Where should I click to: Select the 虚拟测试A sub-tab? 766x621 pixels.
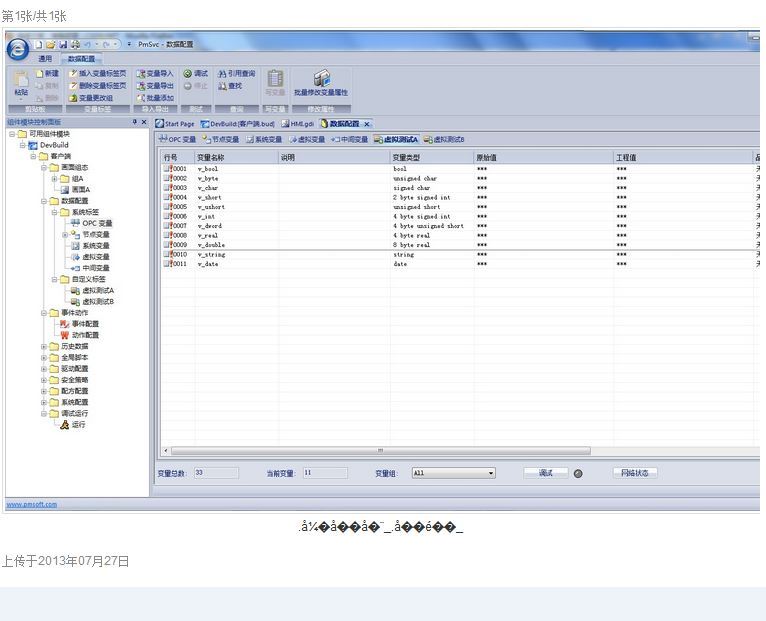click(x=396, y=139)
